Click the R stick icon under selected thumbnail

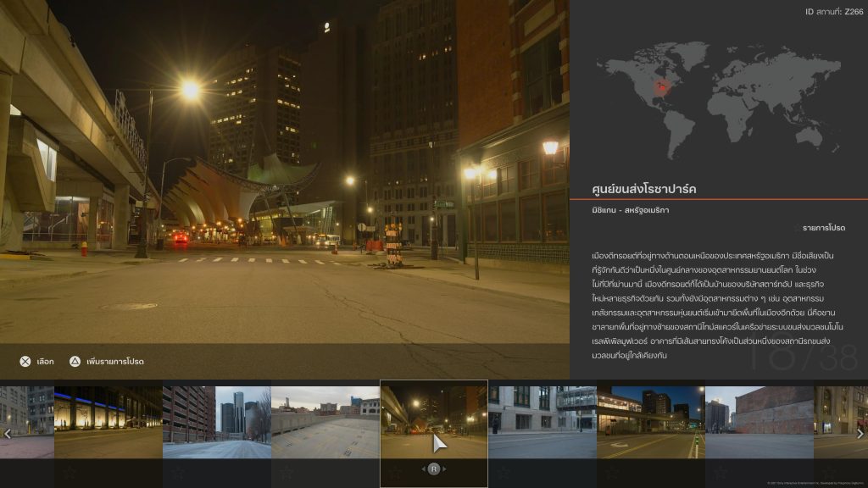434,469
